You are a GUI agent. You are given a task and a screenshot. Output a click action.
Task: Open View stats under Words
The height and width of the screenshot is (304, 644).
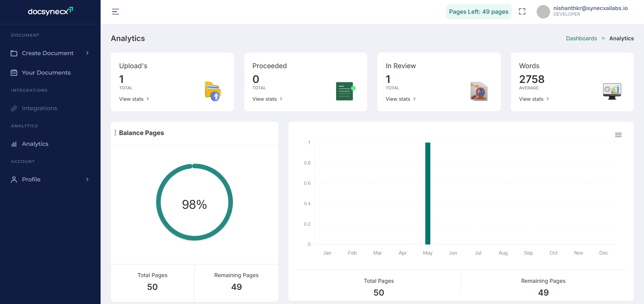(x=534, y=99)
